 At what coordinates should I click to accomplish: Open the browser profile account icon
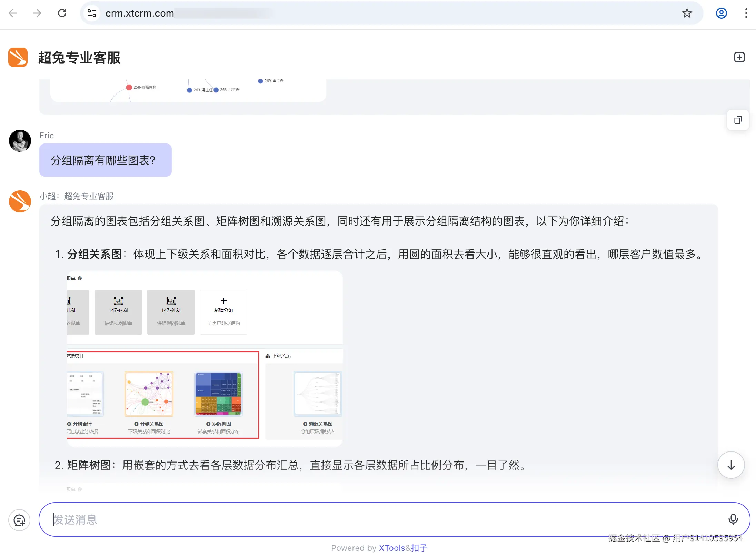pos(721,13)
